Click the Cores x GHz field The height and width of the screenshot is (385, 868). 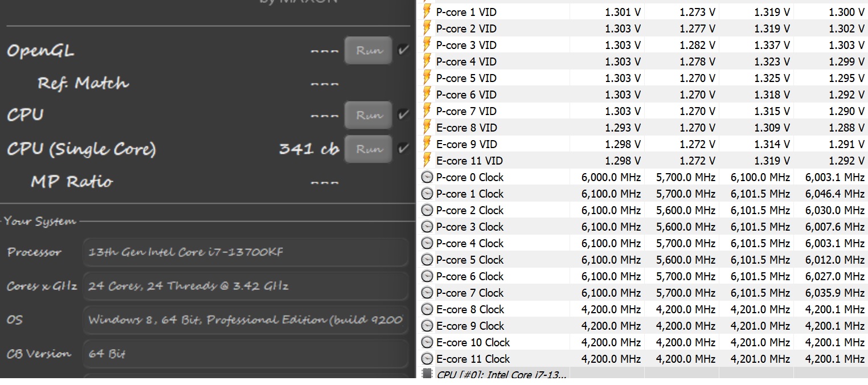tap(246, 286)
